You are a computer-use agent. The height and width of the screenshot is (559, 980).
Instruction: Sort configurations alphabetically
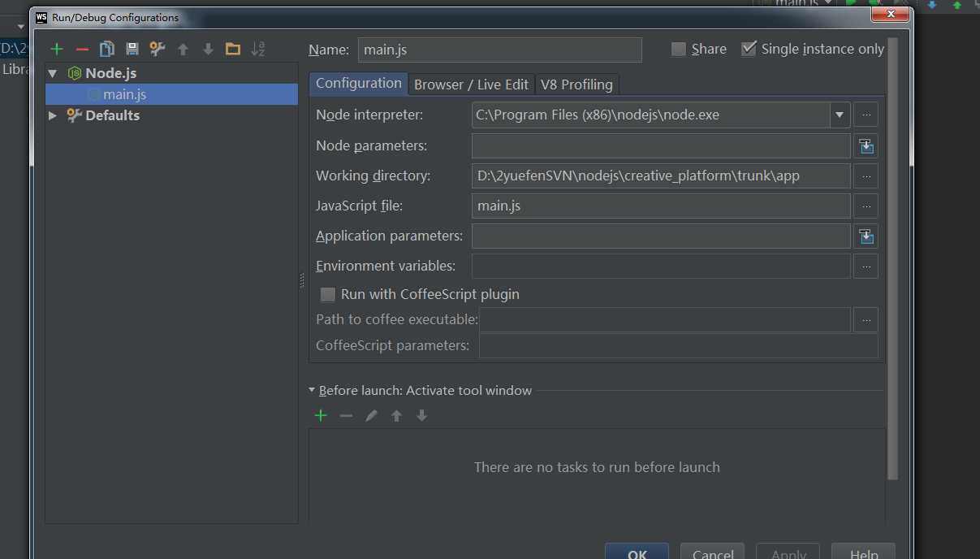tap(258, 50)
